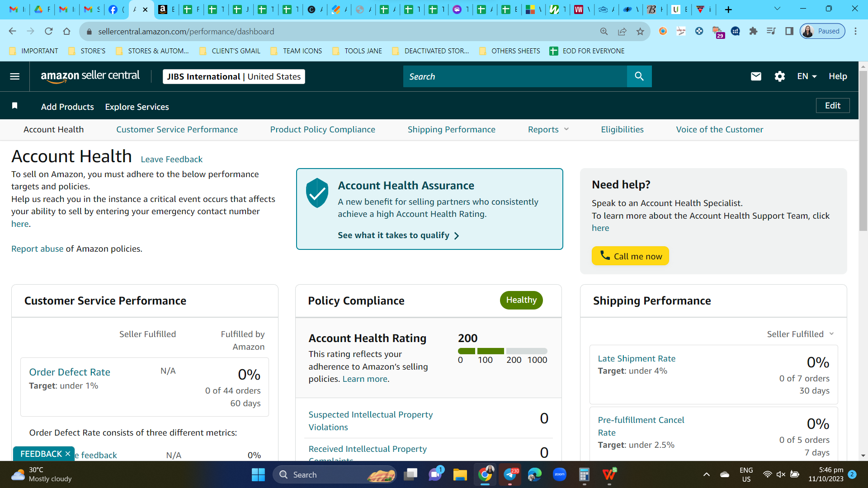The image size is (868, 488).
Task: Click the Healthy status badge
Action: click(x=521, y=300)
